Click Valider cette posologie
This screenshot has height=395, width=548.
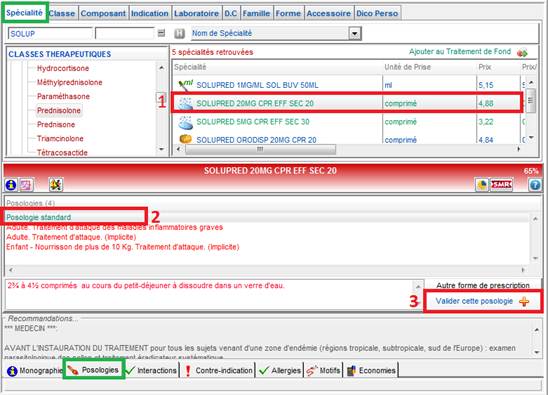474,301
